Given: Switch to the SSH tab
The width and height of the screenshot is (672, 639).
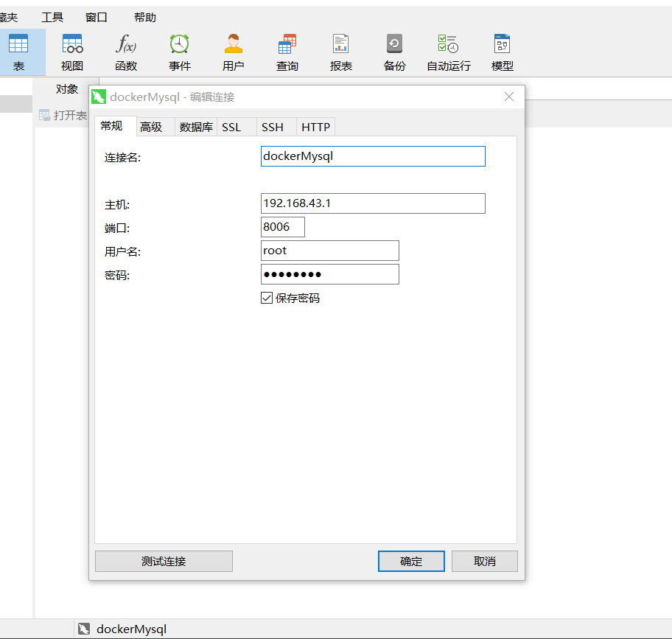Looking at the screenshot, I should click(x=273, y=127).
